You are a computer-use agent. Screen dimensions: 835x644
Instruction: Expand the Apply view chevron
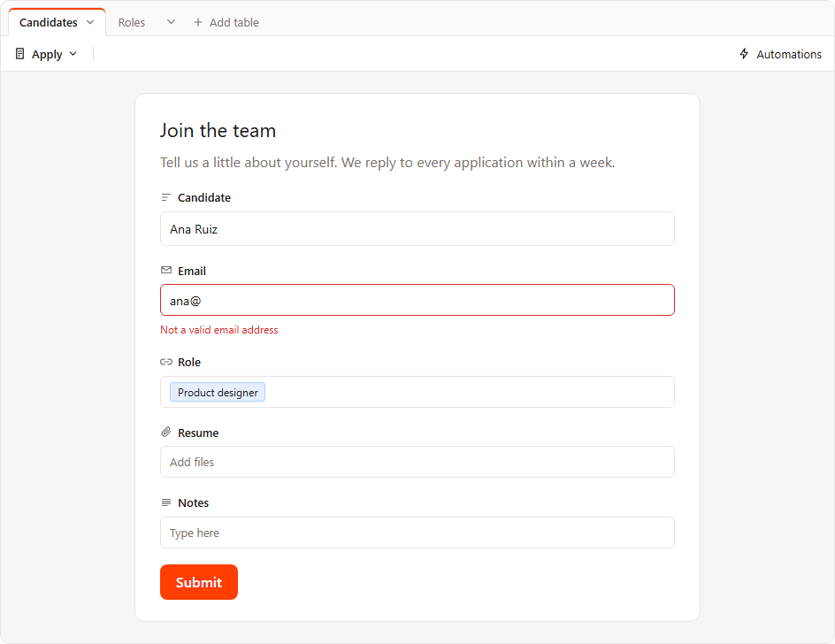click(x=73, y=54)
